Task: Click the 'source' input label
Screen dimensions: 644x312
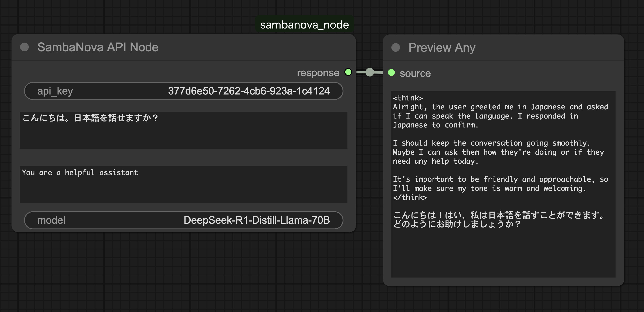Action: 415,73
